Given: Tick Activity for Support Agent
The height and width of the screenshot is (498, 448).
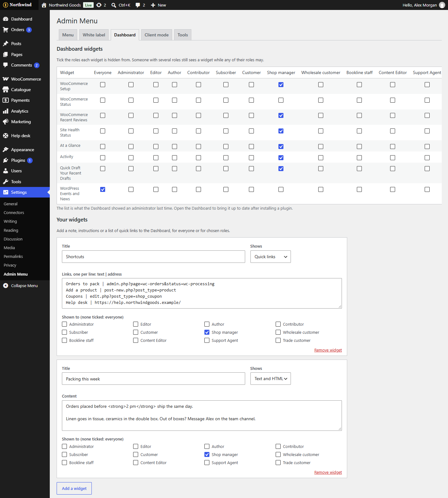Looking at the screenshot, I should [427, 158].
